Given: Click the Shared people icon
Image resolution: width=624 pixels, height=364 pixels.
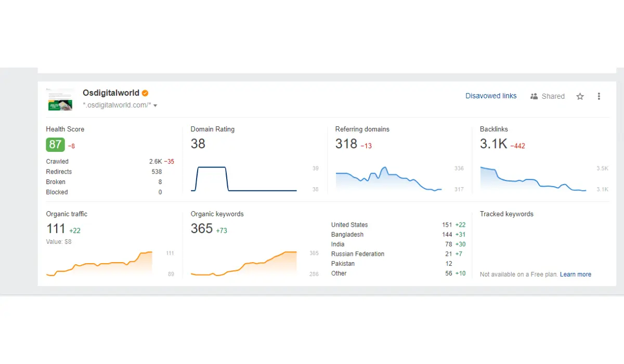Looking at the screenshot, I should tap(534, 96).
